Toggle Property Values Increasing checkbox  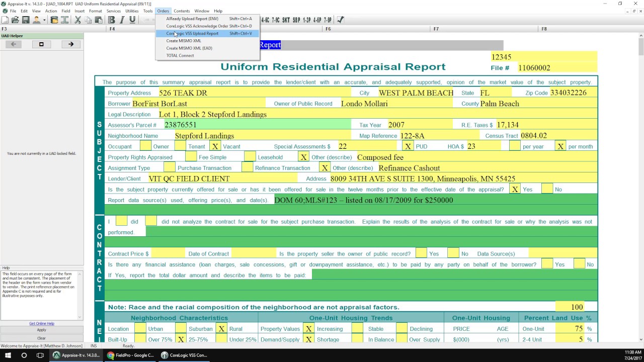coord(309,329)
